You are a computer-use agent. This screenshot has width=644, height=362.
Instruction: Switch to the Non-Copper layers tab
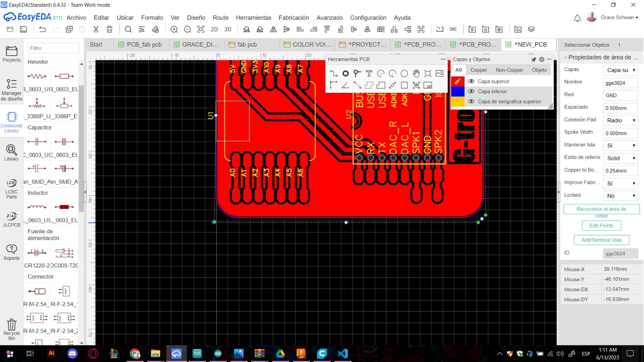pyautogui.click(x=510, y=70)
